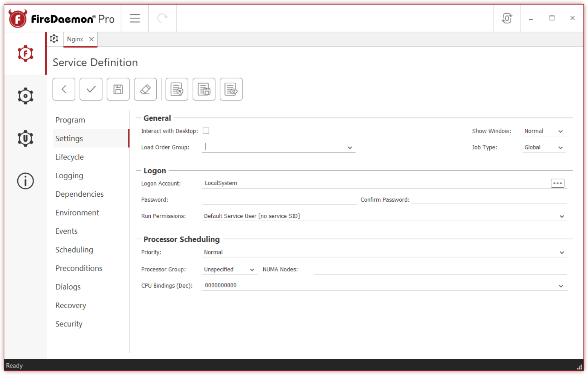Apply changes with the checkmark button
The width and height of the screenshot is (588, 375).
(91, 89)
